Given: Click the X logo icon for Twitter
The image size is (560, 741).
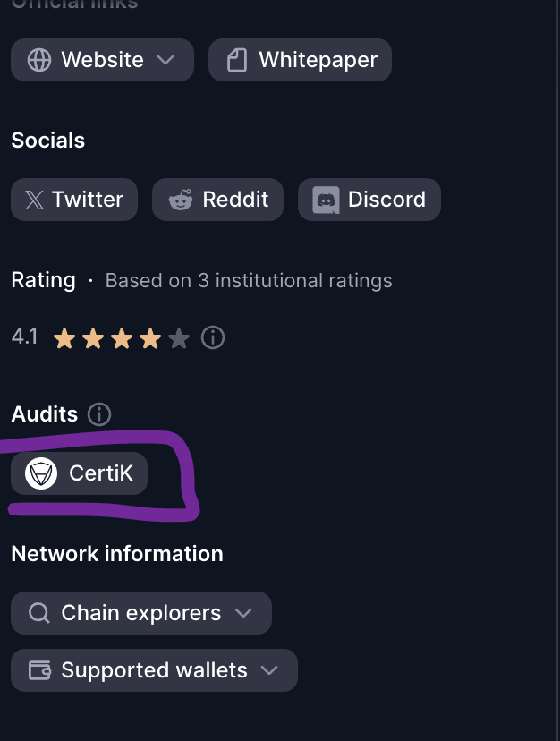Looking at the screenshot, I should [x=34, y=200].
